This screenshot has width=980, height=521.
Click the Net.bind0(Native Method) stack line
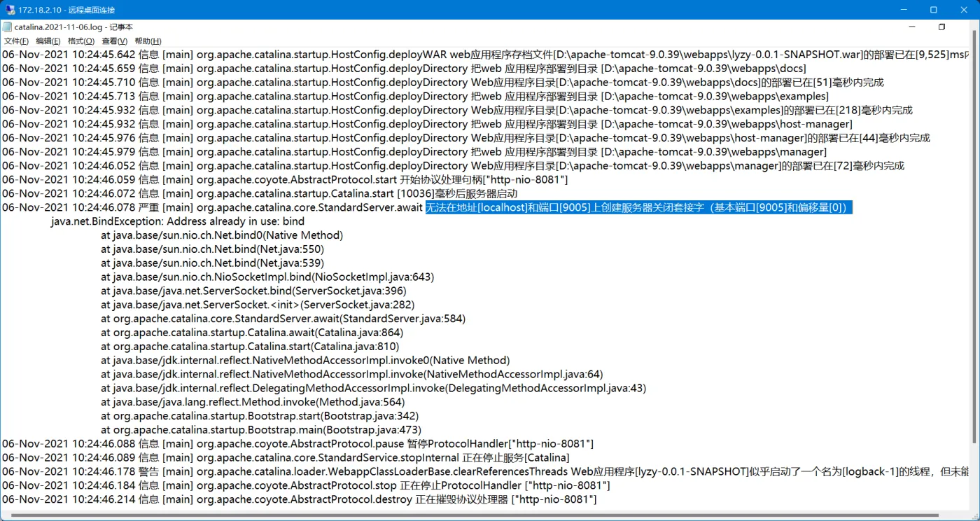(222, 235)
